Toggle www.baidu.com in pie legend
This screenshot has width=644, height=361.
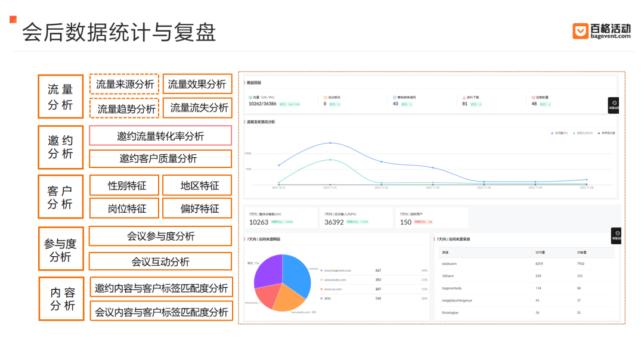[x=333, y=280]
